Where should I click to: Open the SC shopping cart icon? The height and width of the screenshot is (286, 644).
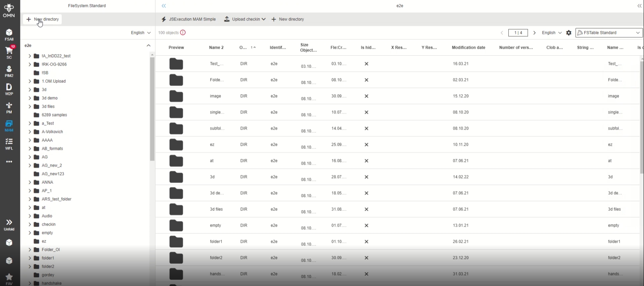tap(9, 53)
